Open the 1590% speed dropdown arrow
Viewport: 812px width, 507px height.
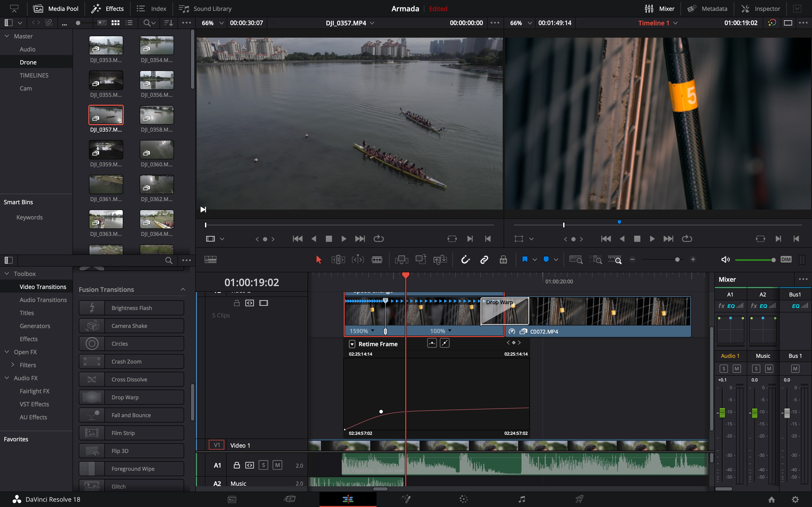click(x=373, y=331)
